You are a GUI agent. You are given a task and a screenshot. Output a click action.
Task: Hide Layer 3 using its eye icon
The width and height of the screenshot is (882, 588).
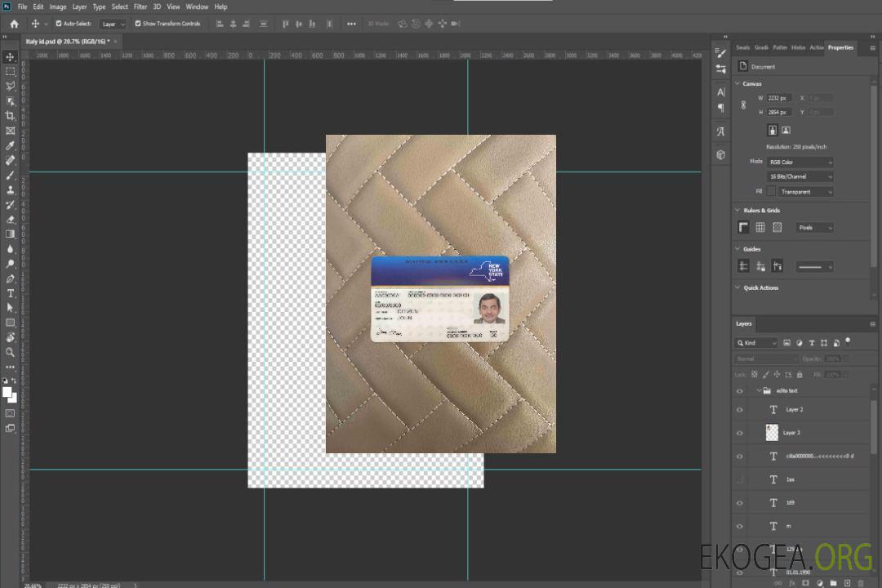click(740, 433)
